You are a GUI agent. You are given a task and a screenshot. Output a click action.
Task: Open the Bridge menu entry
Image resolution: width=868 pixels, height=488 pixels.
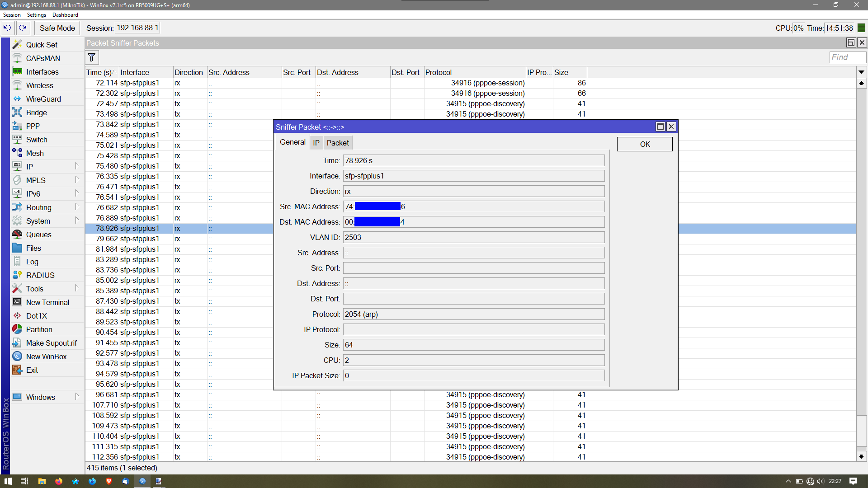click(x=37, y=113)
